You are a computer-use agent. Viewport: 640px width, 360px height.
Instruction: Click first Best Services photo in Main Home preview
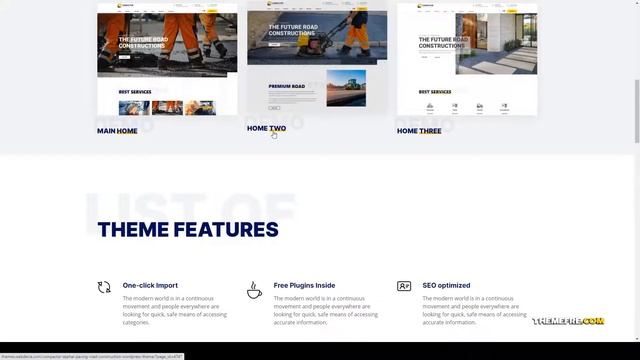134,108
